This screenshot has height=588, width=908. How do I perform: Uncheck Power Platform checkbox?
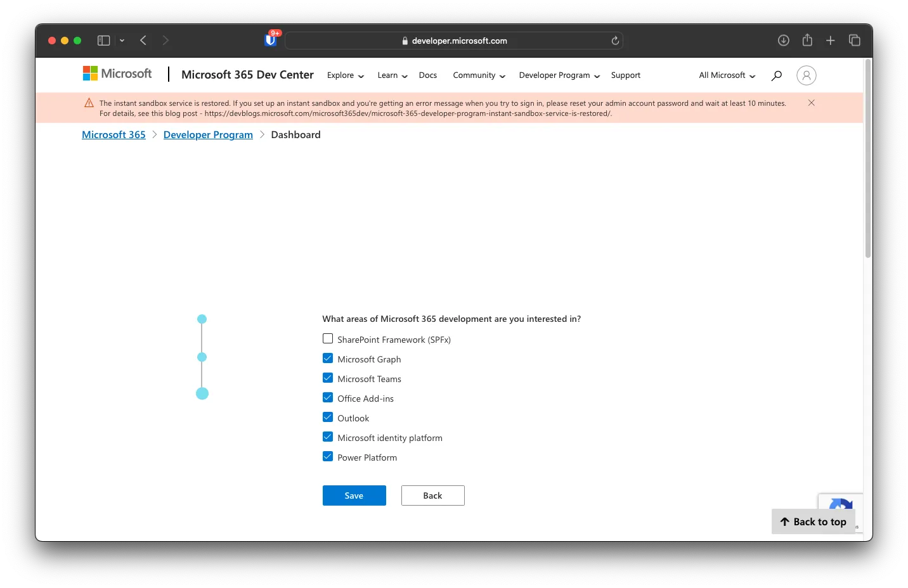coord(328,457)
